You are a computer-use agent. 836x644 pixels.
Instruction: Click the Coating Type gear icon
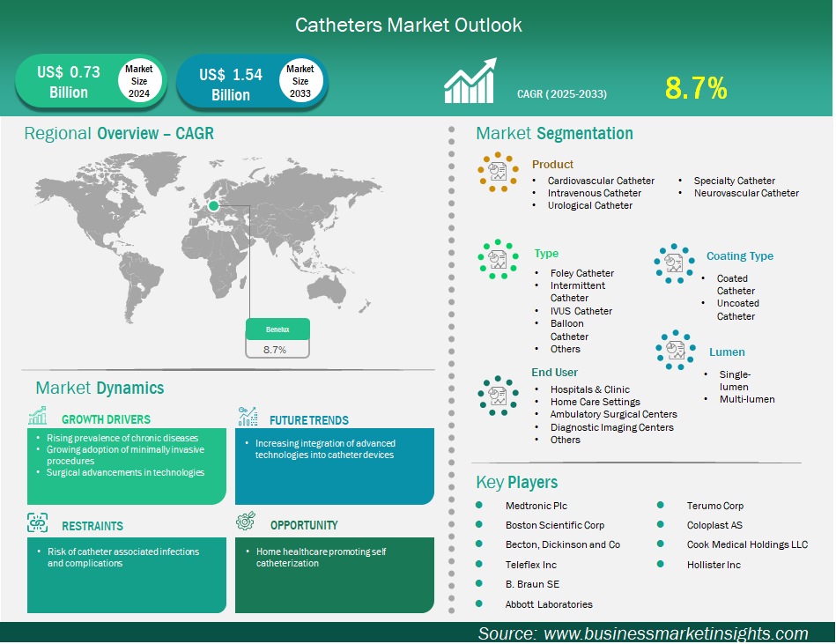coord(675,263)
